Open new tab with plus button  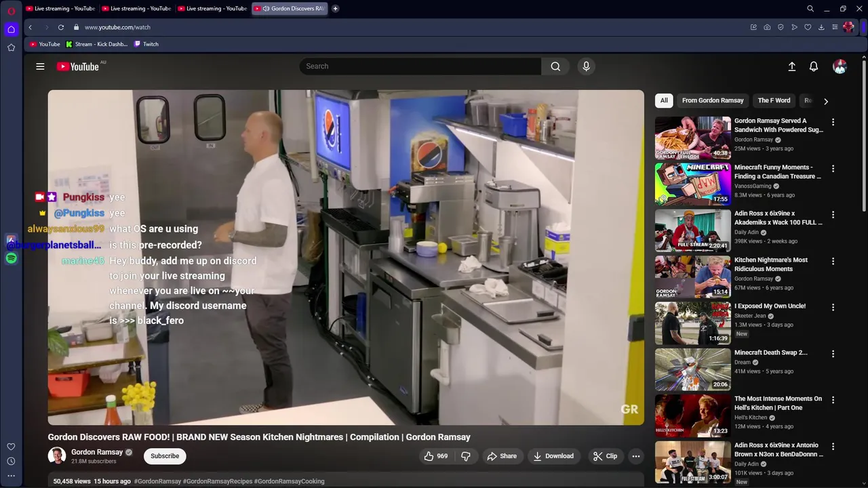335,9
